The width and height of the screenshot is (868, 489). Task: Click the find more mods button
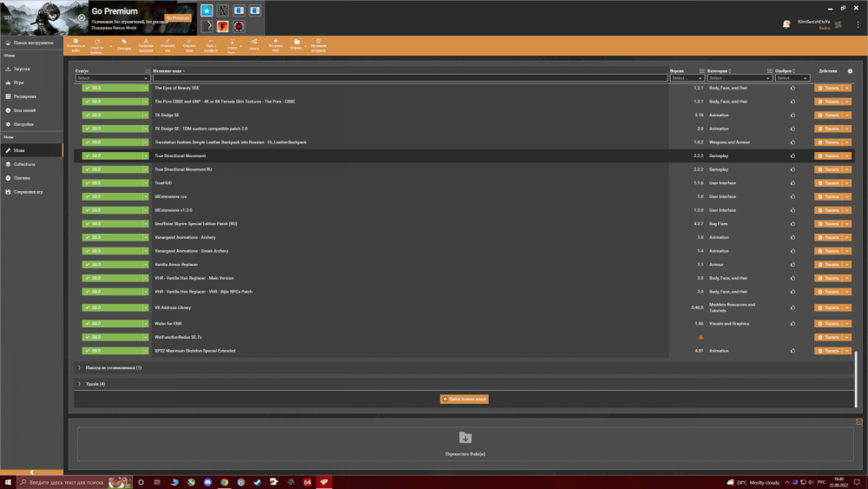[464, 399]
